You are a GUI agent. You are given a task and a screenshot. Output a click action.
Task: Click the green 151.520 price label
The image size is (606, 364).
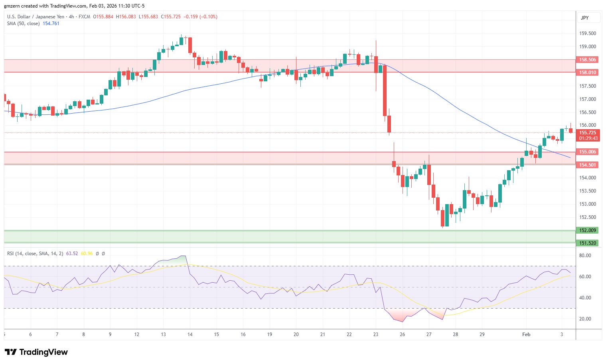point(588,243)
